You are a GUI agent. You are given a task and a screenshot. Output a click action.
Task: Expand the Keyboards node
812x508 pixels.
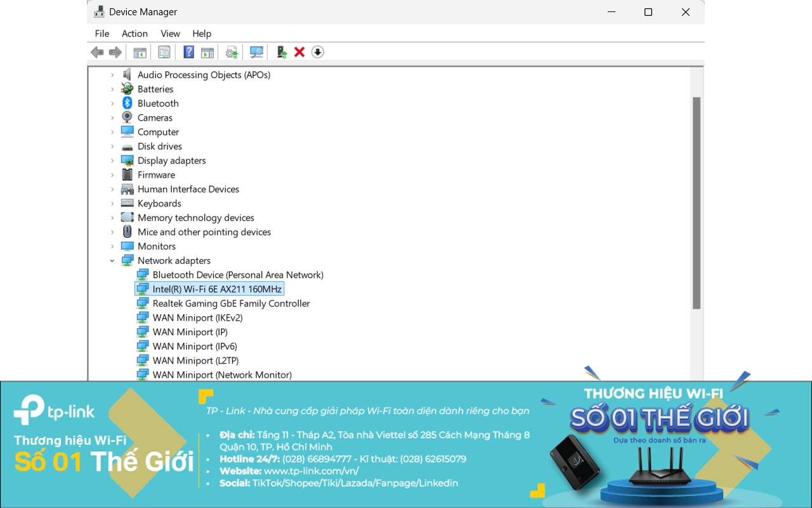tap(112, 203)
